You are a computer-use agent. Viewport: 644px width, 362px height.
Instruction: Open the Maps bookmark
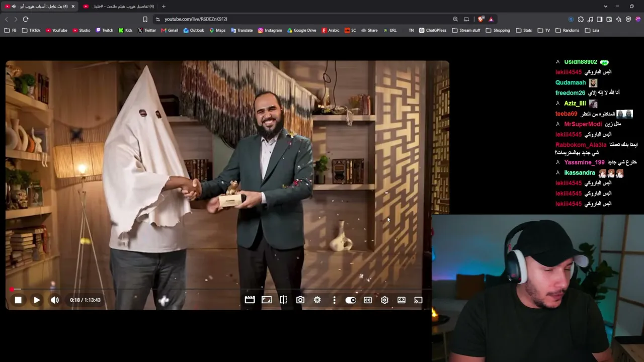pos(217,30)
